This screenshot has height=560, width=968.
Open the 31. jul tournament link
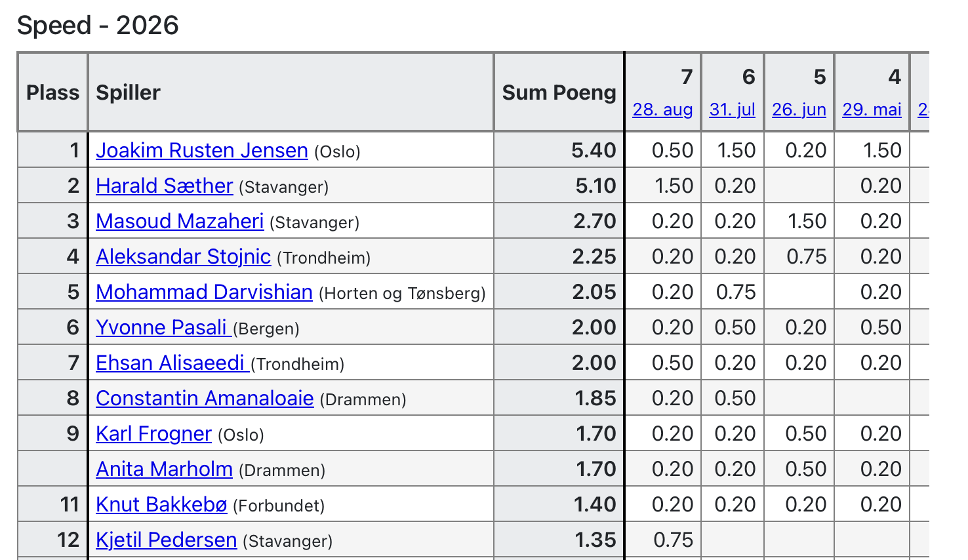click(733, 110)
